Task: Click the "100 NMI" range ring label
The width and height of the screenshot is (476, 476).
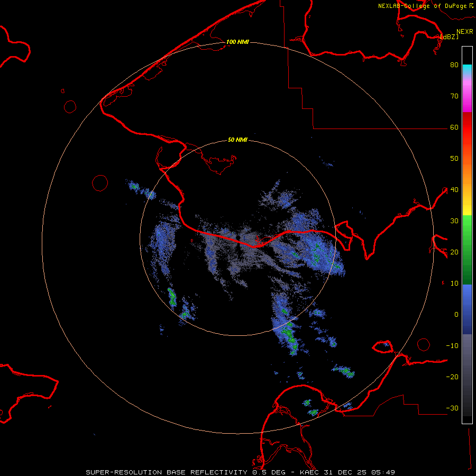Action: [237, 42]
